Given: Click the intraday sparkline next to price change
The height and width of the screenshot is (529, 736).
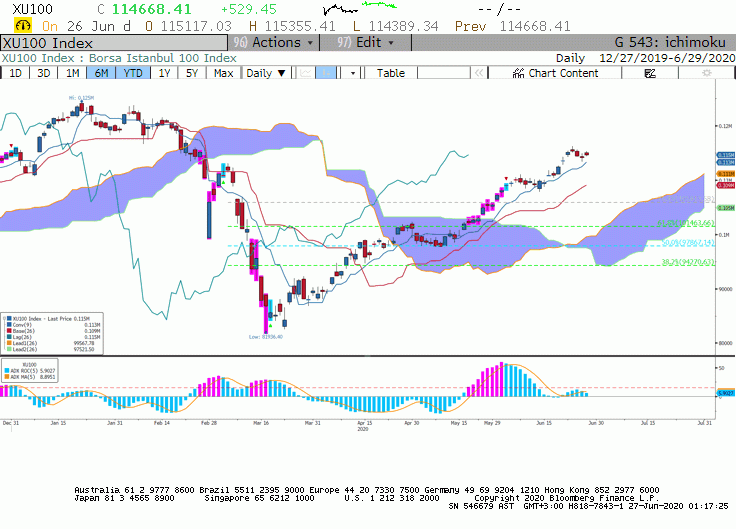Looking at the screenshot, I should pos(360,8).
